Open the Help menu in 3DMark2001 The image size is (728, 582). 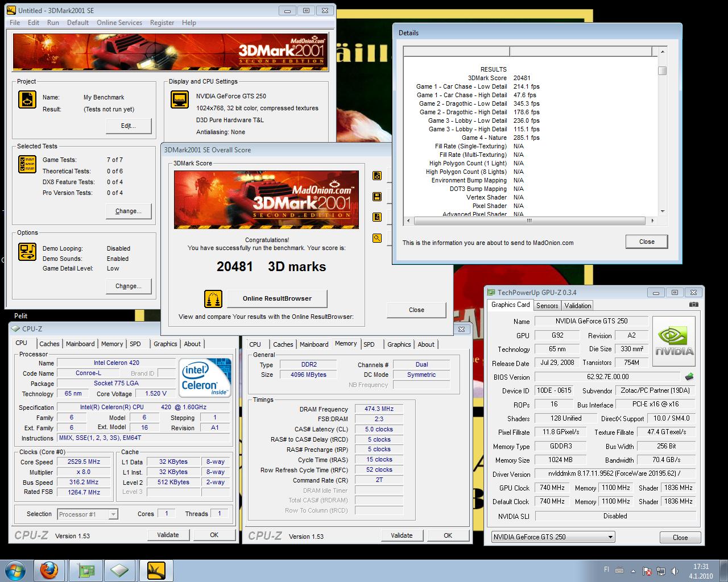tap(189, 23)
